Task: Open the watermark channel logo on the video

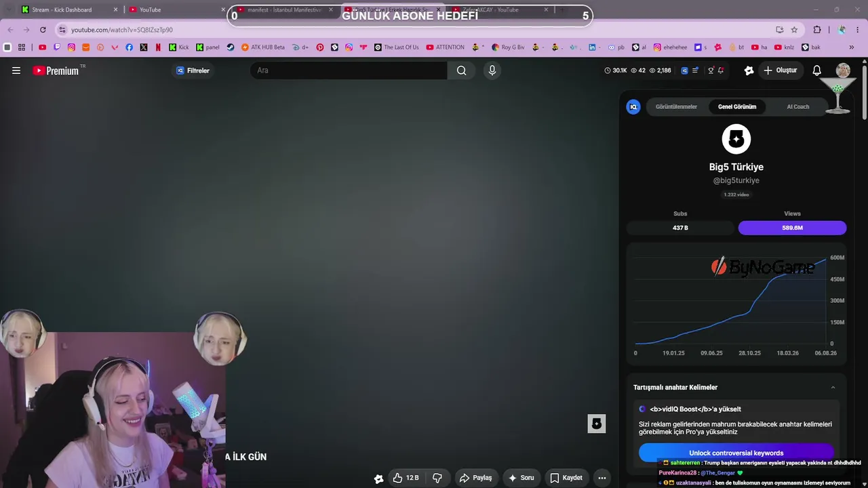Action: (x=597, y=424)
